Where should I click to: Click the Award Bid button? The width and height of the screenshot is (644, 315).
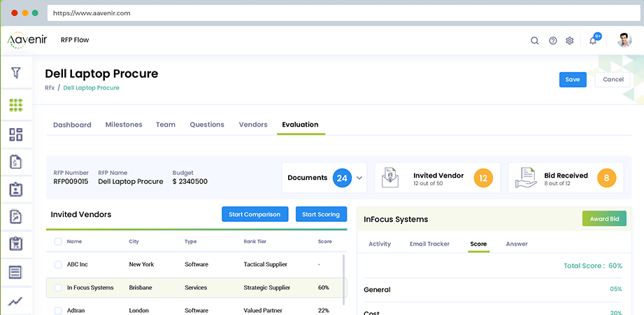(x=604, y=219)
